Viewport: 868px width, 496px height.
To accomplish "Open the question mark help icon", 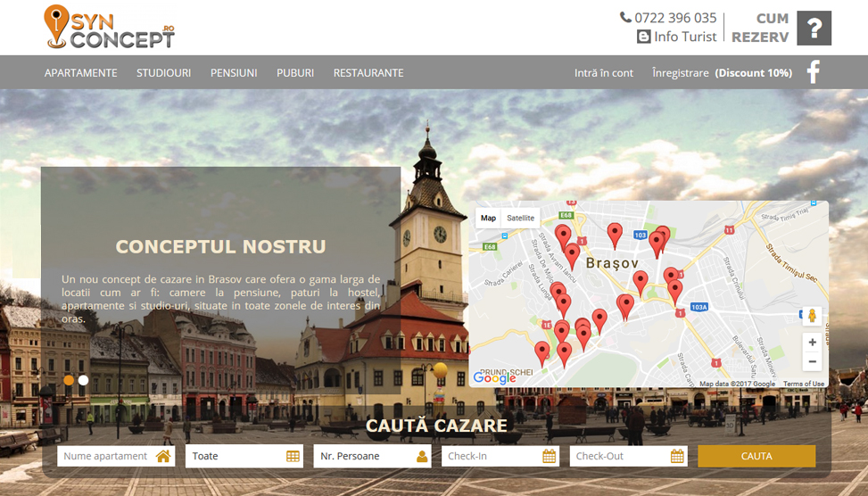I will point(814,28).
